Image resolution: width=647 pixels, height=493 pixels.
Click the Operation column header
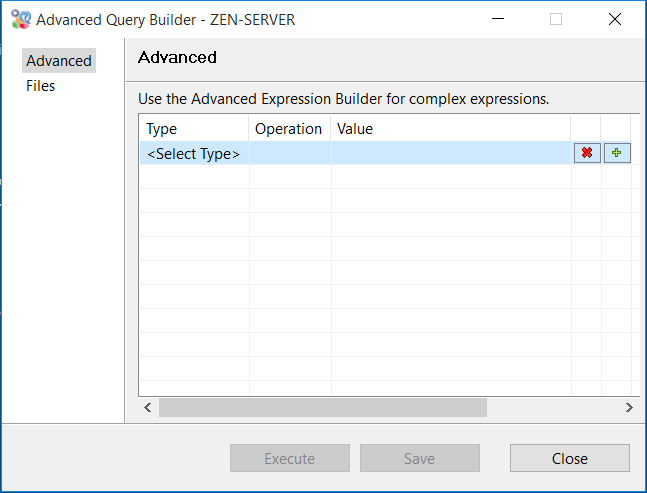[289, 129]
